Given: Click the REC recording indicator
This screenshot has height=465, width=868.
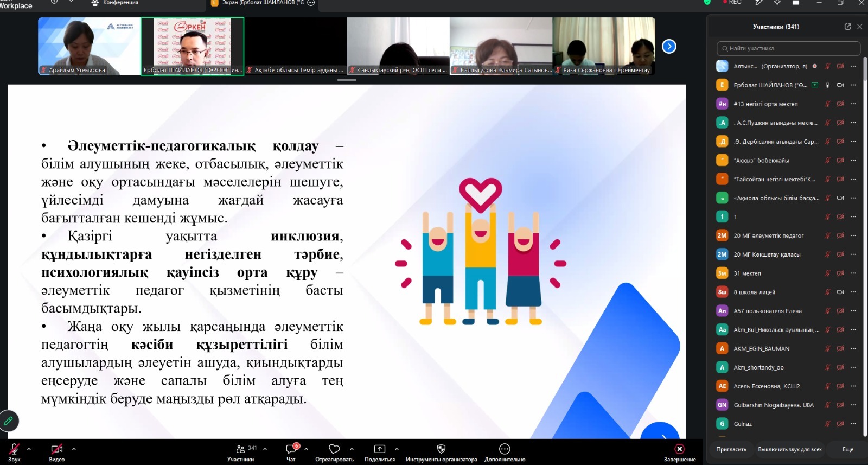Looking at the screenshot, I should click(x=732, y=3).
